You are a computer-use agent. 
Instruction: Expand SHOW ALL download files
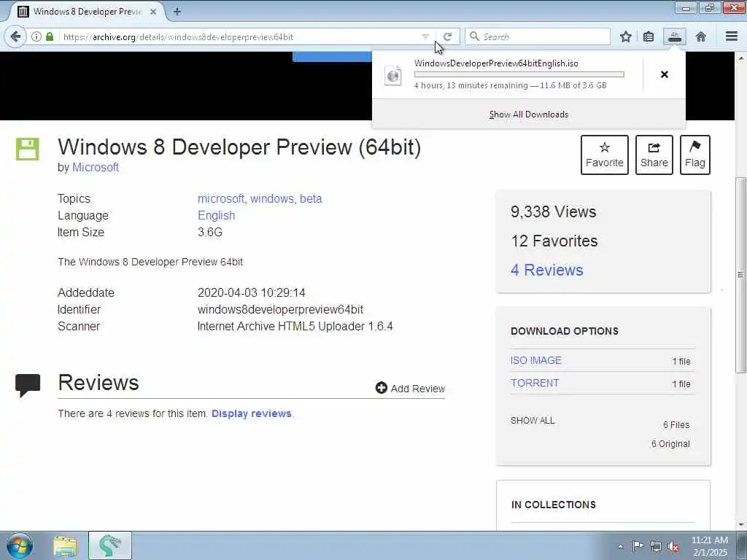(533, 421)
